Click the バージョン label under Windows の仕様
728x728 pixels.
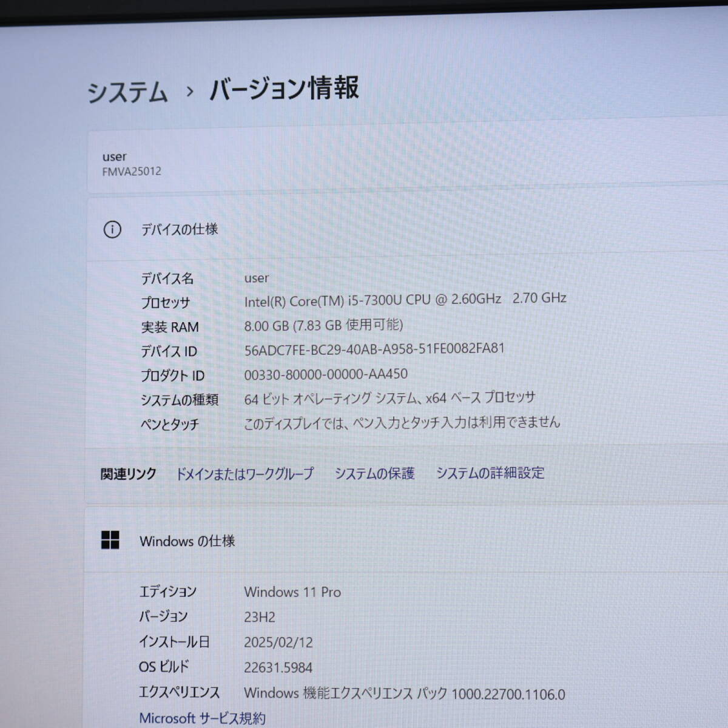tap(163, 616)
